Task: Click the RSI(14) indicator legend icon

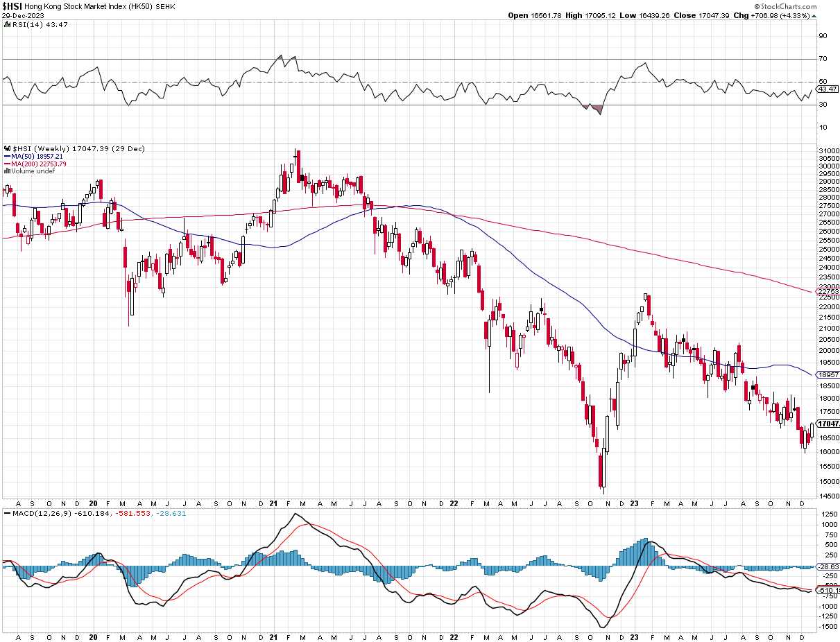Action: click(7, 24)
